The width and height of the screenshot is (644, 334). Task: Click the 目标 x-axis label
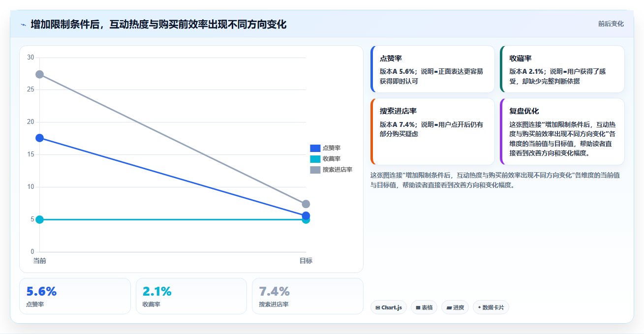coord(306,261)
